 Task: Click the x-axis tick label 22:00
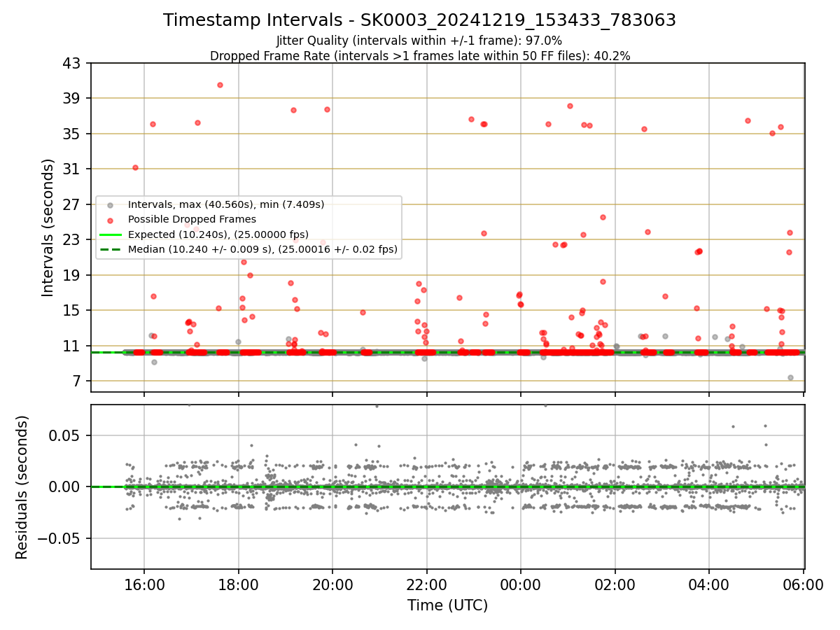[427, 584]
